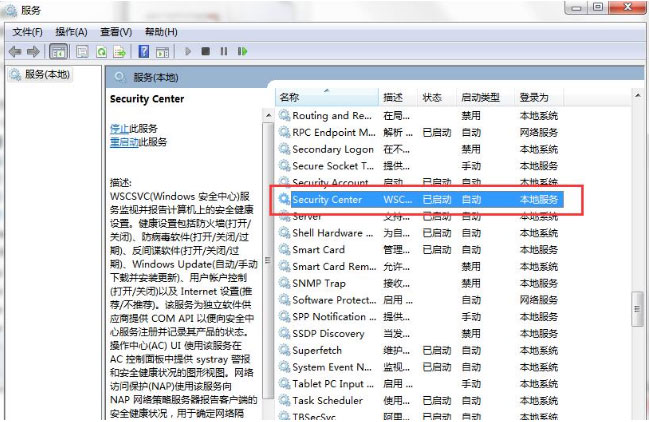Click gear icon beside Superfetch
Viewport: 650px width, 422px height.
[x=284, y=350]
